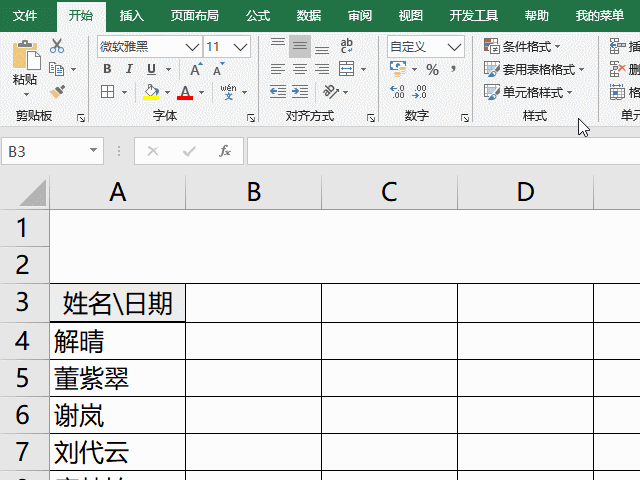640x480 pixels.
Task: Apply cell borders icon
Action: point(107,92)
